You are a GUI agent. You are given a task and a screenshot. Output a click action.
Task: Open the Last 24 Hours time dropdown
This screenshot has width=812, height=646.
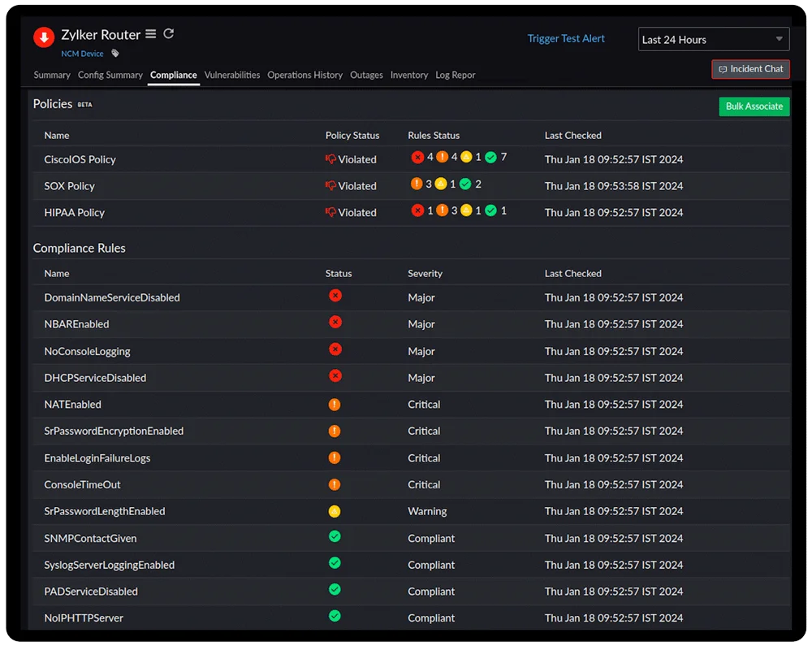pos(714,39)
